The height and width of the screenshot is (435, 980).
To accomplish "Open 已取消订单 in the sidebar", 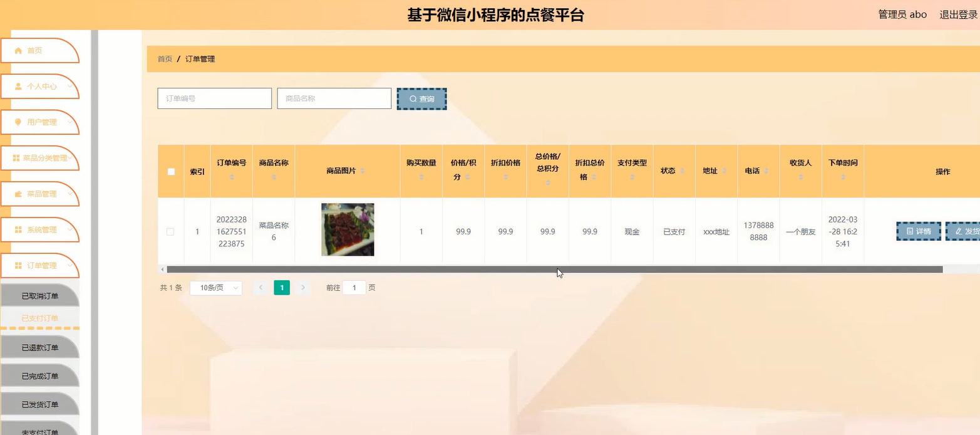I will (39, 296).
